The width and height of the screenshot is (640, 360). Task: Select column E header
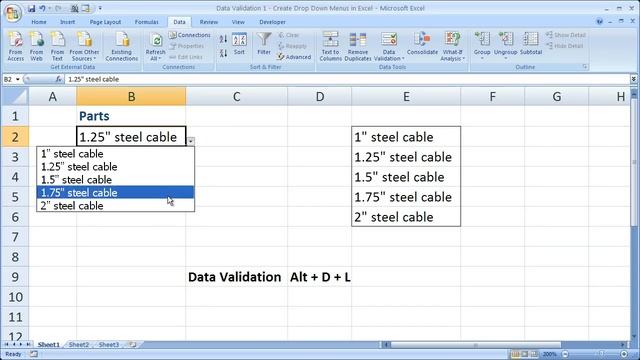[406, 97]
